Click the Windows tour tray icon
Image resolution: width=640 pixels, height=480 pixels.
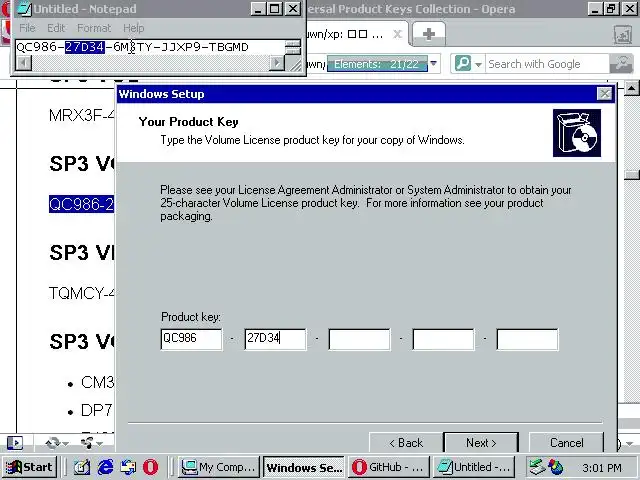(x=556, y=467)
